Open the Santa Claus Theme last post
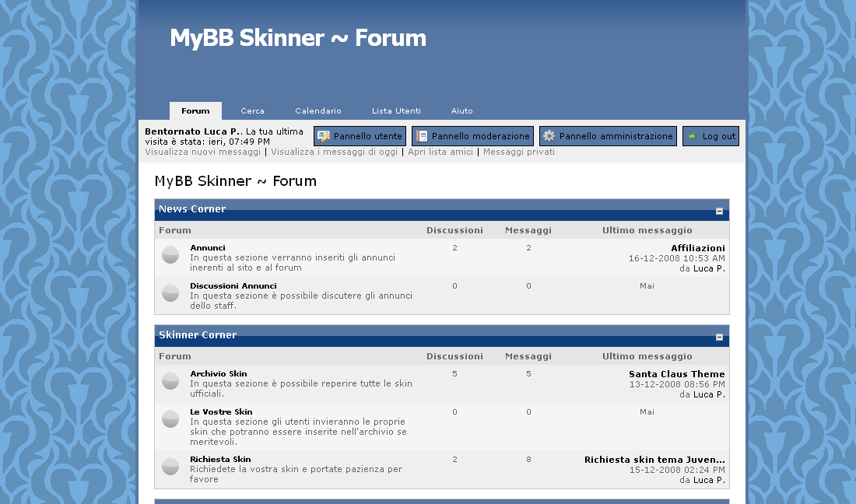856x504 pixels. pos(676,374)
